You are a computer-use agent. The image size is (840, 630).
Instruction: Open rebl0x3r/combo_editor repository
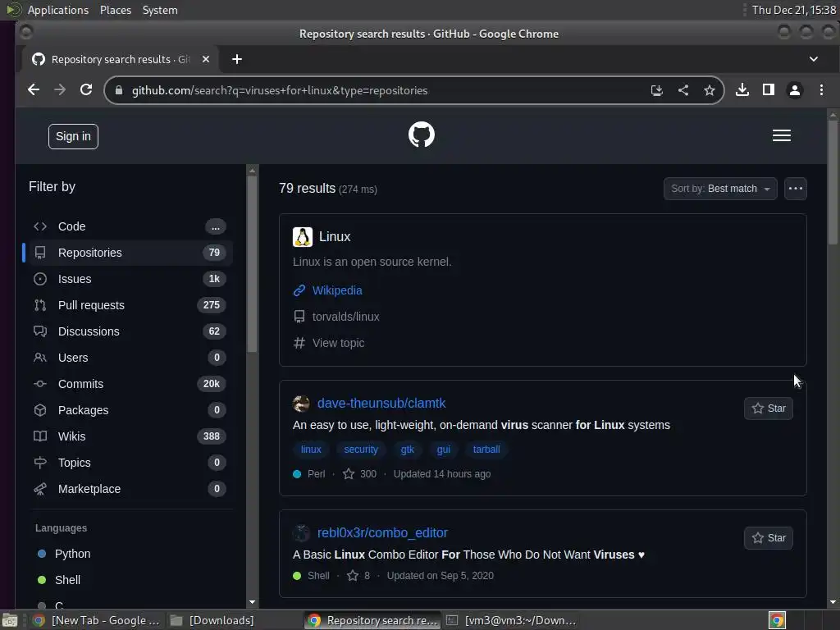point(382,533)
